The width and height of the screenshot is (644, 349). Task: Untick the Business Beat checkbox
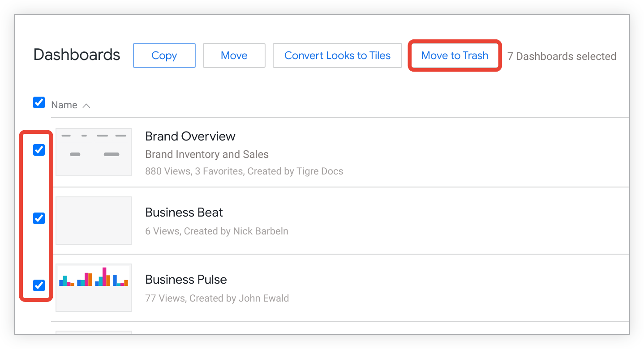pyautogui.click(x=39, y=218)
